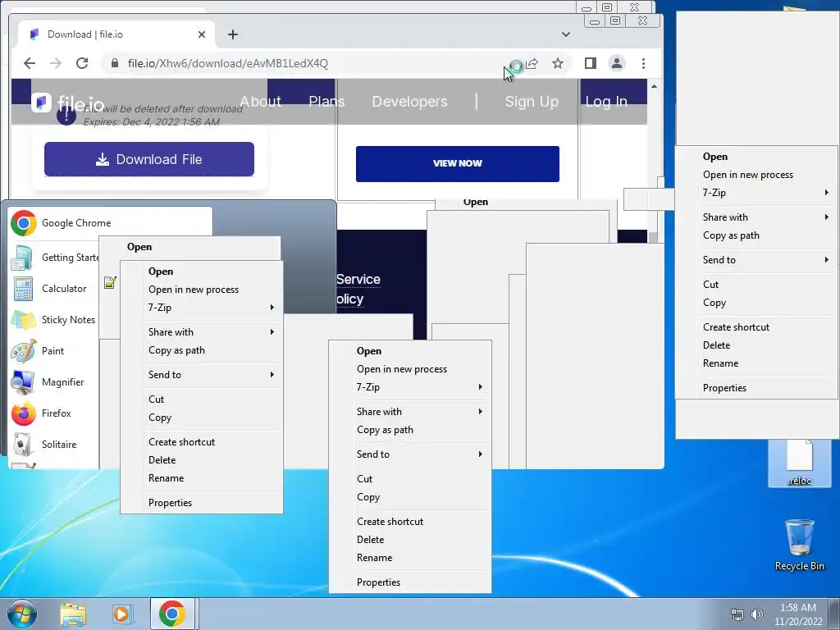Expand Share with in the context menu above .reloc
Screen dimensions: 840x630
click(756, 217)
